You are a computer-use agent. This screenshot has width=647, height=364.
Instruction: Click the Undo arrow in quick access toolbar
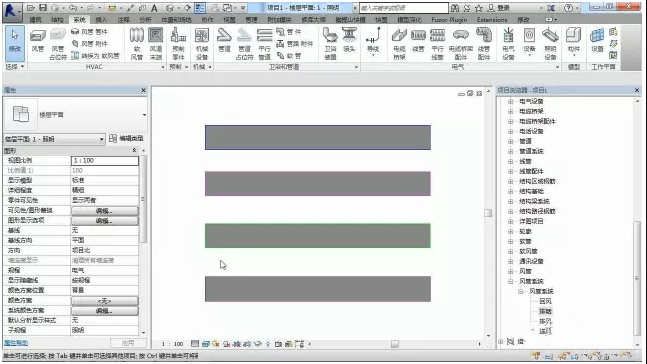pos(73,8)
